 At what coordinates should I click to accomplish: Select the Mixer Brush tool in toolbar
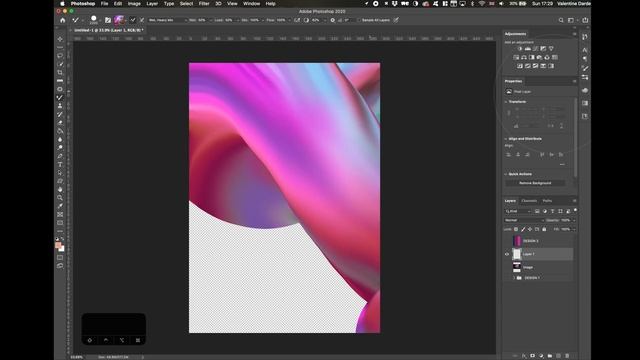[60, 98]
